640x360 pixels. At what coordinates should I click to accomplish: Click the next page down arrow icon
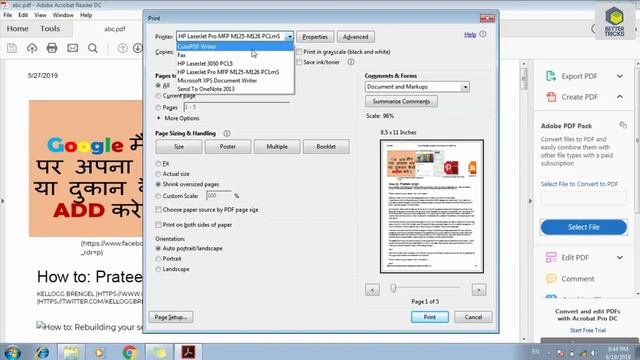[x=138, y=48]
